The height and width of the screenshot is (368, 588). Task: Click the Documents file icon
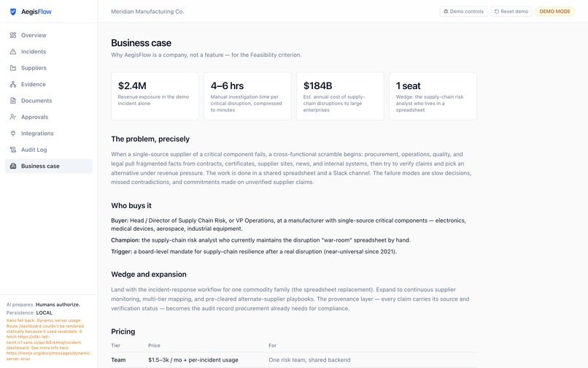pos(13,101)
